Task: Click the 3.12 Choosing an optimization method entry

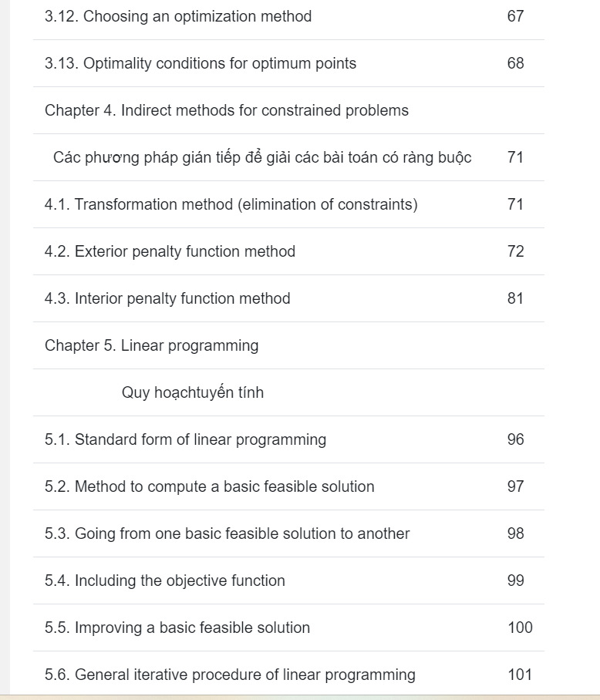Action: pyautogui.click(x=178, y=16)
